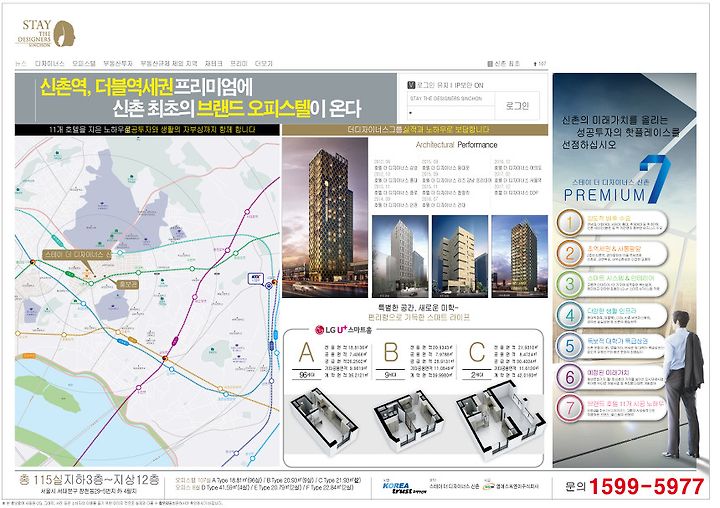This screenshot has width=720, height=508.
Task: Click the teal premium item 4 heading text
Action: [x=612, y=310]
